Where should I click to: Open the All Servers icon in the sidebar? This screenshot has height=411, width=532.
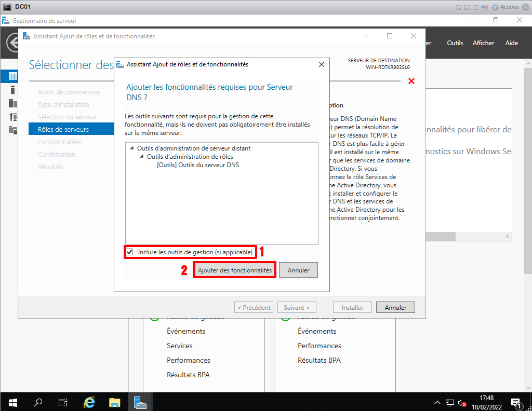click(12, 103)
